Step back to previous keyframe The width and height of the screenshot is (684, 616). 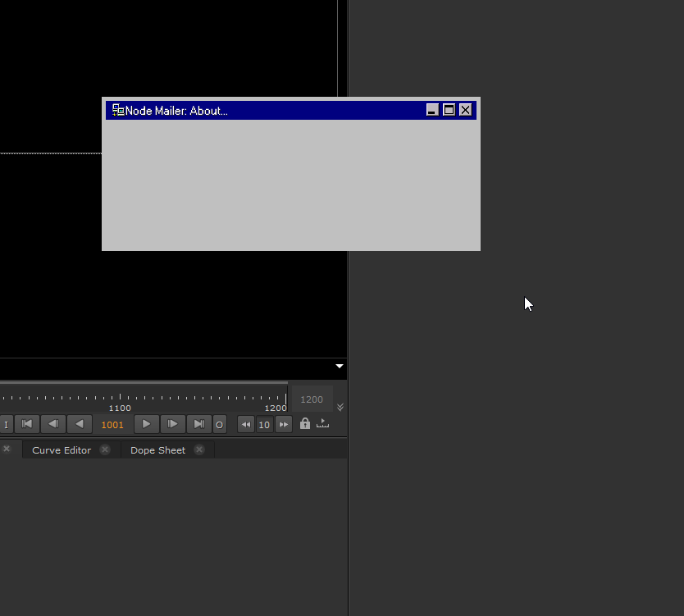pyautogui.click(x=53, y=424)
